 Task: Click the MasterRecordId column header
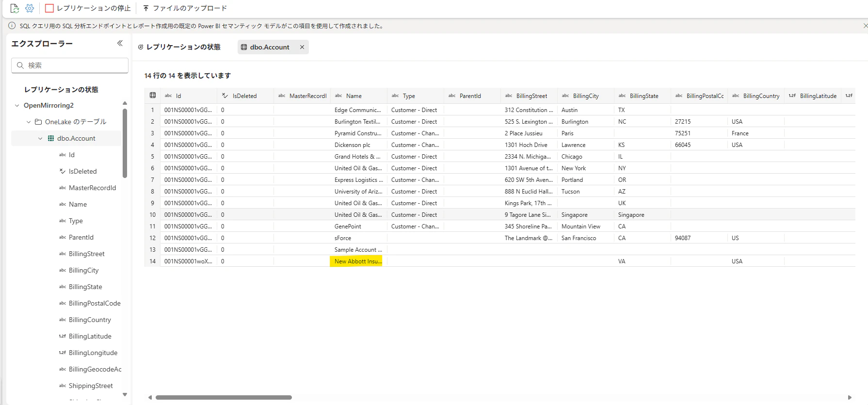pyautogui.click(x=302, y=96)
